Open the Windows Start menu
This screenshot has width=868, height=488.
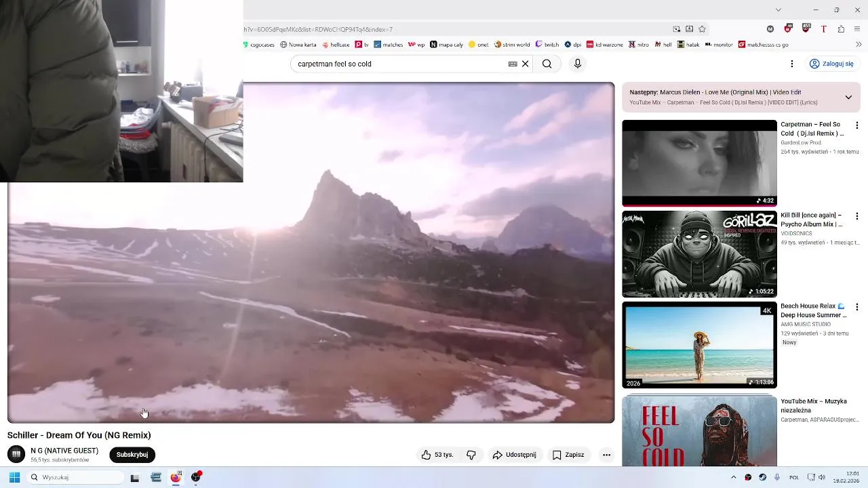(14, 477)
